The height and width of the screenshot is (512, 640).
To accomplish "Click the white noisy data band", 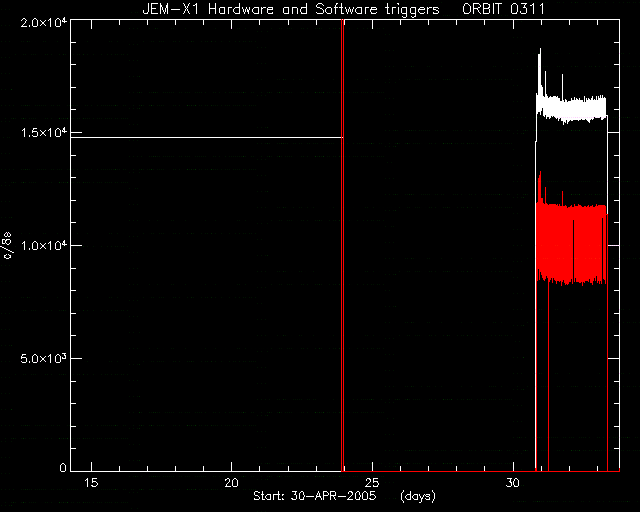I will click(571, 109).
